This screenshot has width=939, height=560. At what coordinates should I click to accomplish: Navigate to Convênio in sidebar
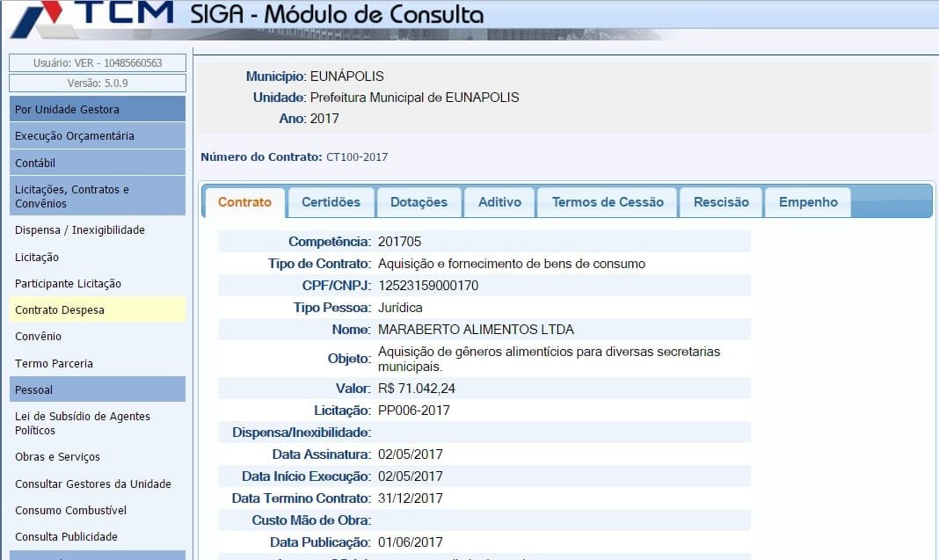point(38,337)
